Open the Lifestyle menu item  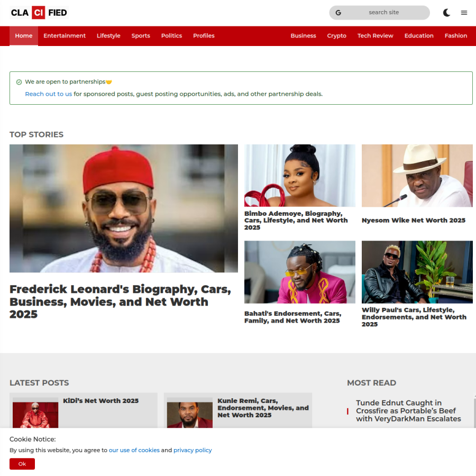point(108,36)
